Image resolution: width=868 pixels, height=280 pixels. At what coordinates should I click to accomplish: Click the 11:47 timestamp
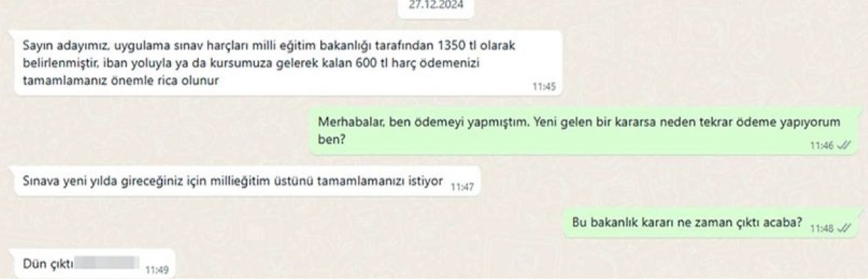[x=462, y=187]
